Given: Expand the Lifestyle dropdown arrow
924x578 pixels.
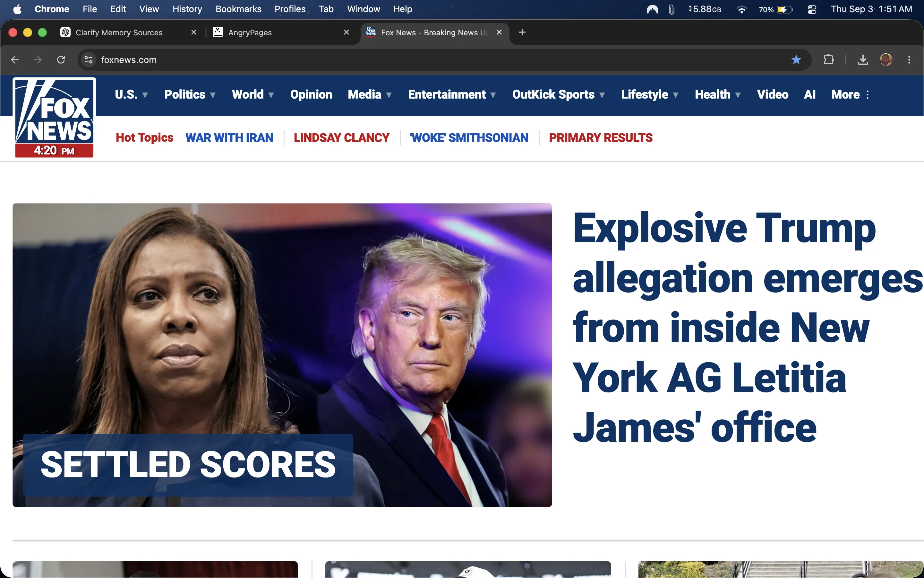Looking at the screenshot, I should [x=675, y=95].
